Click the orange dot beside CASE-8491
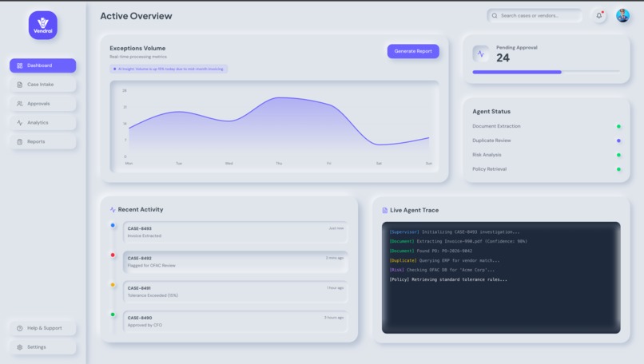Viewport: 644px width, 364px height. [113, 285]
